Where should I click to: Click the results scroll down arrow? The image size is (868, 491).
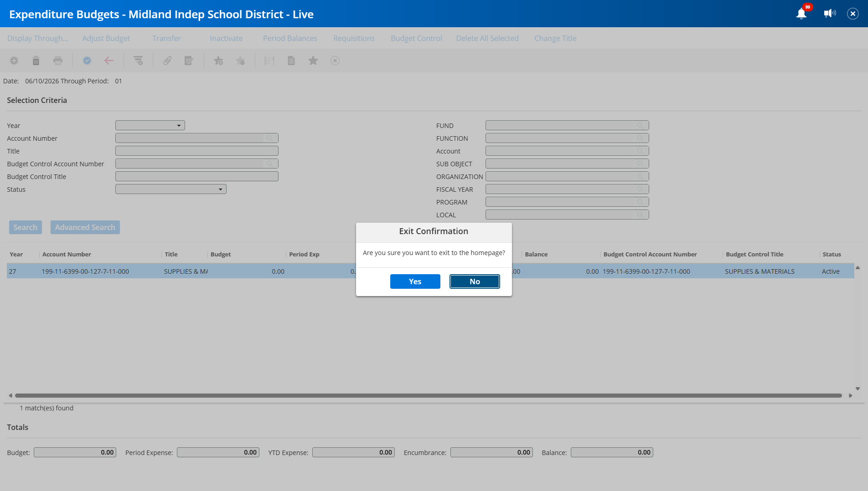point(858,389)
